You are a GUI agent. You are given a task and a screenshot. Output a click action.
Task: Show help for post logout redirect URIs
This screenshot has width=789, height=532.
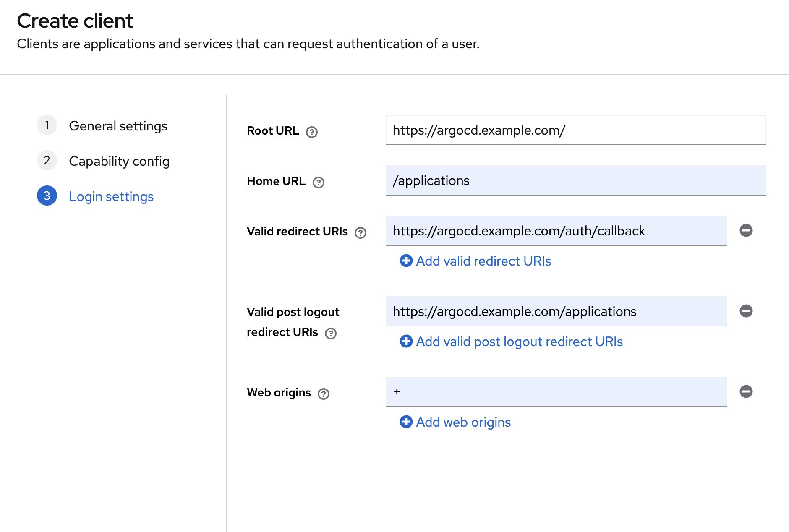click(331, 334)
